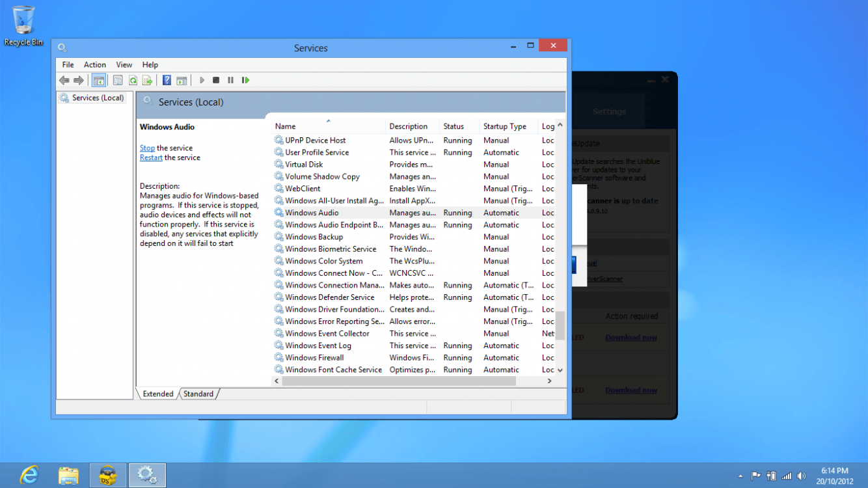Click the Pause Service toolbar icon
The height and width of the screenshot is (488, 868).
(x=230, y=80)
